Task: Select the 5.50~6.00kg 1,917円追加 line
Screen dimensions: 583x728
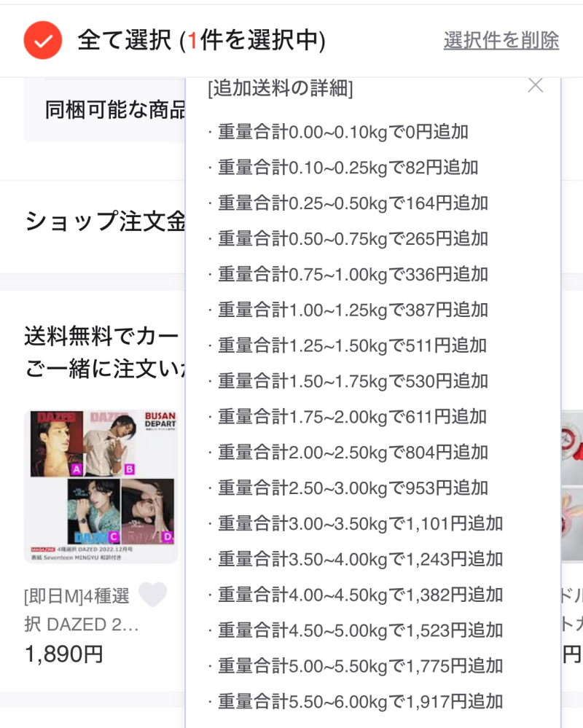Action: [356, 702]
